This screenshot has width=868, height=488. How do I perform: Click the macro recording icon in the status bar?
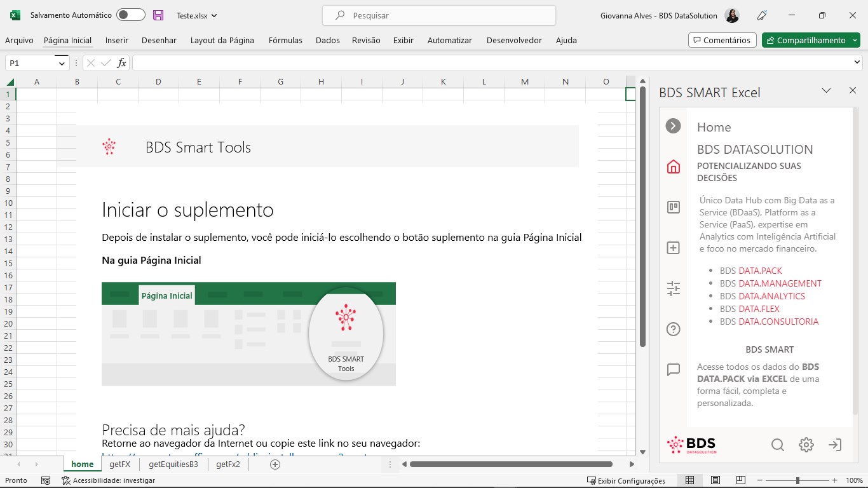46,481
